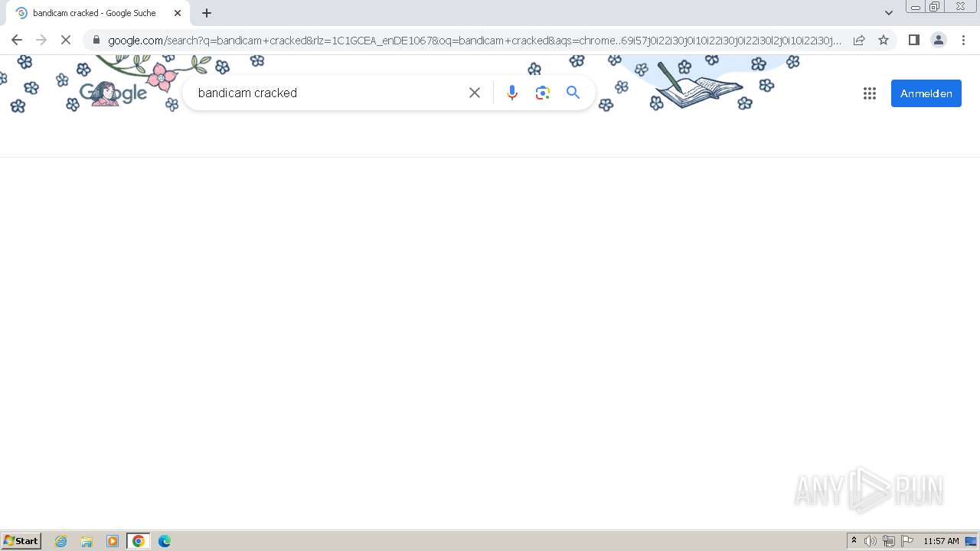Open Chrome three-dot menu

point(963,40)
